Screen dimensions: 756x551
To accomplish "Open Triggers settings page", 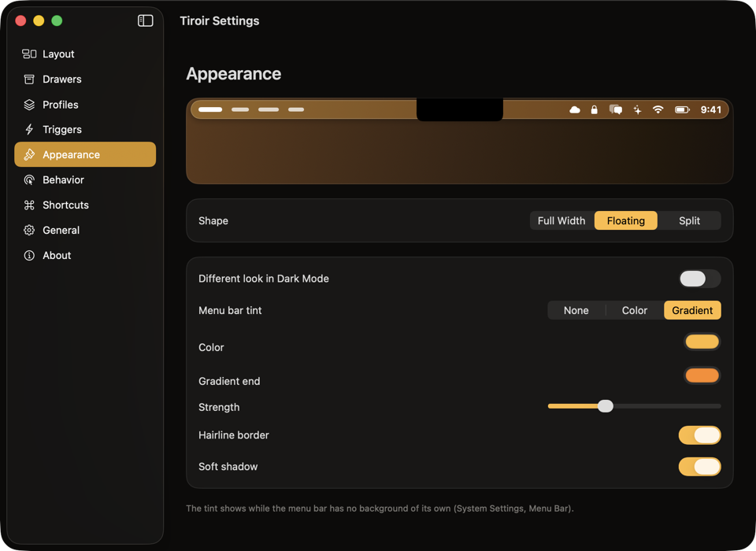I will (x=85, y=130).
